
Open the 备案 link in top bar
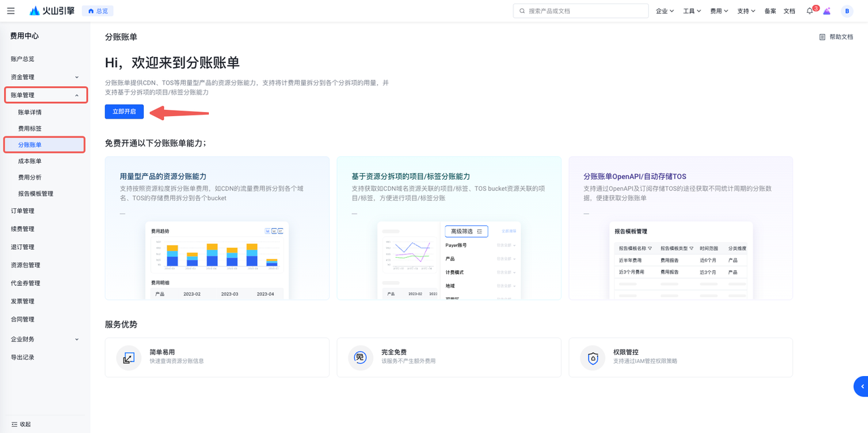tap(770, 11)
